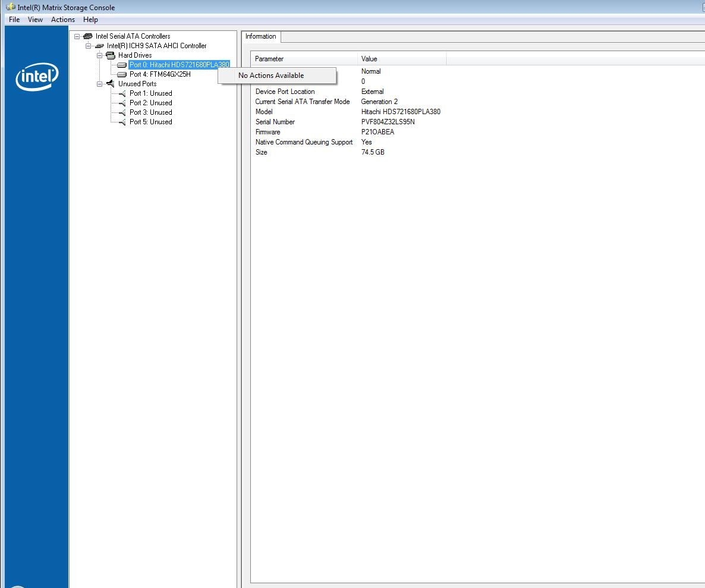Click the Model parameter label
This screenshot has width=705, height=588.
pos(264,112)
